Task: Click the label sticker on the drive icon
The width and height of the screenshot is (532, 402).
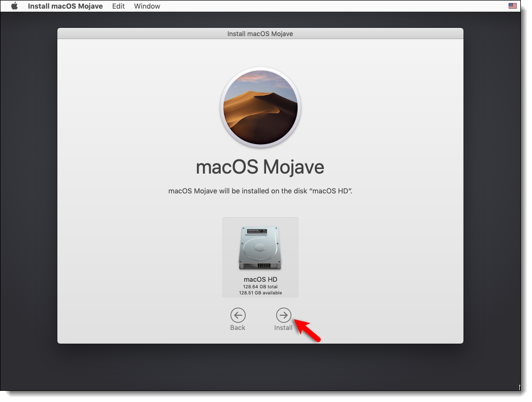Action: (x=256, y=231)
